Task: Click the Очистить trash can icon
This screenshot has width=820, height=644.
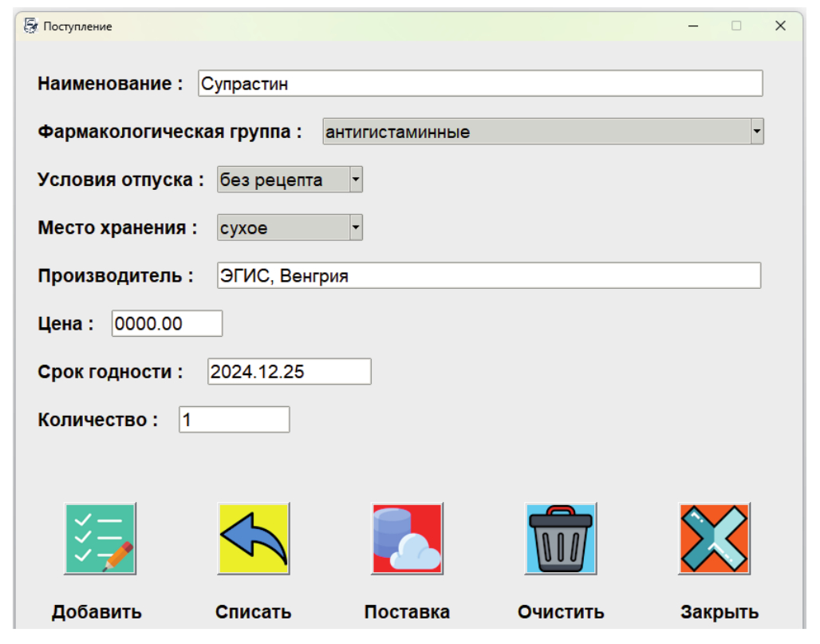Action: [561, 538]
